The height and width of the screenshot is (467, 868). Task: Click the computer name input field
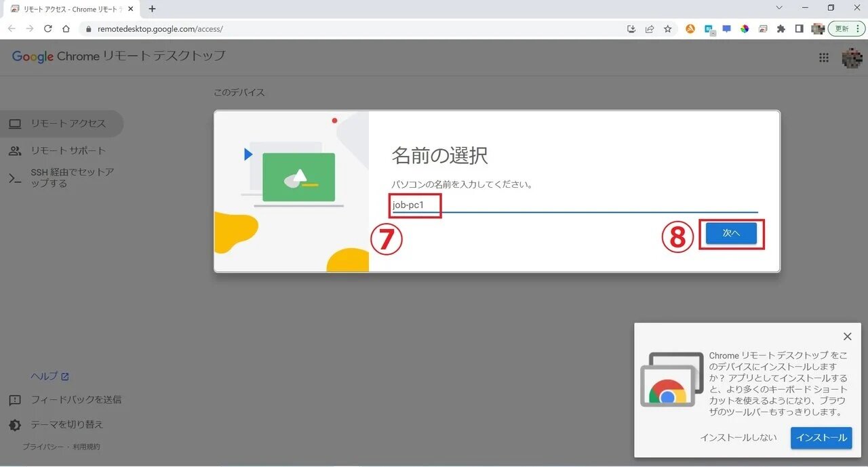[575, 205]
